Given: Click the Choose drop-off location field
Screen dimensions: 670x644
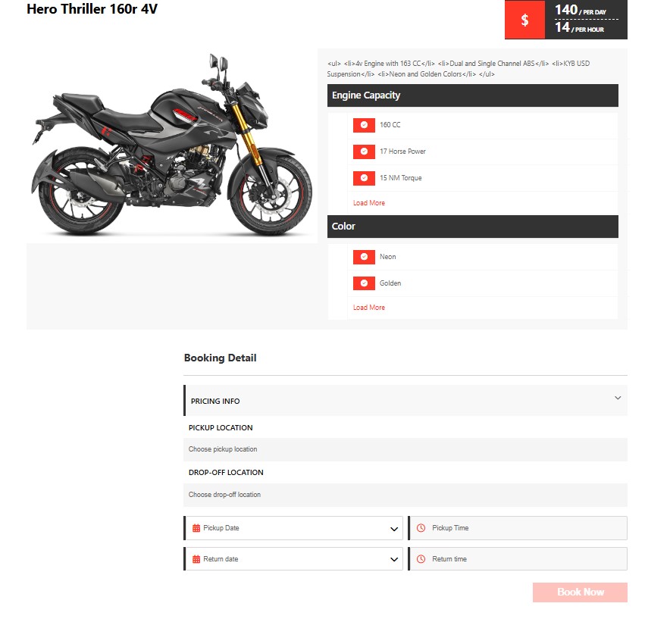Looking at the screenshot, I should [x=405, y=495].
